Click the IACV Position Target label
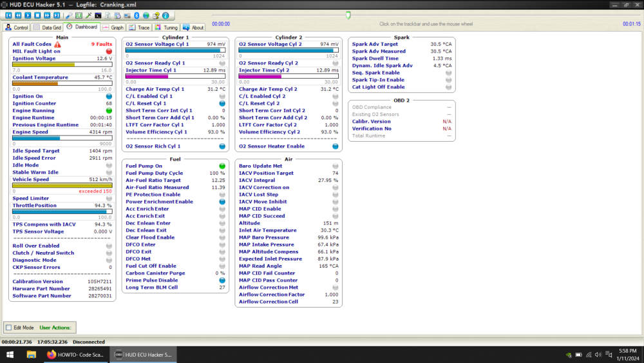The height and width of the screenshot is (363, 644). click(x=266, y=173)
